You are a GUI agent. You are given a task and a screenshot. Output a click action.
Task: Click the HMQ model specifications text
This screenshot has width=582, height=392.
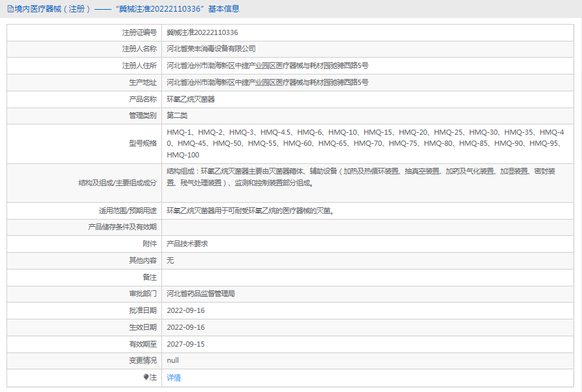point(366,143)
